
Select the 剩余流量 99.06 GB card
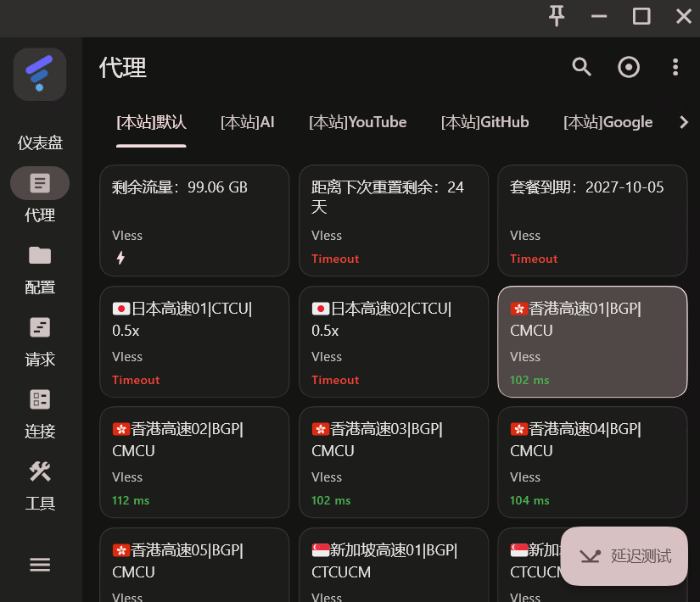[x=194, y=220]
